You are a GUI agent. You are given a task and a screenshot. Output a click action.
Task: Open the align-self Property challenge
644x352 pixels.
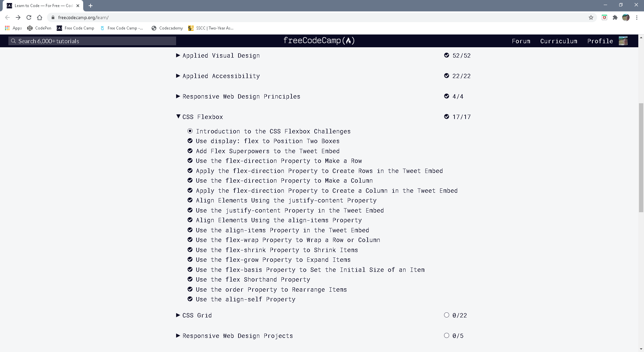point(245,299)
